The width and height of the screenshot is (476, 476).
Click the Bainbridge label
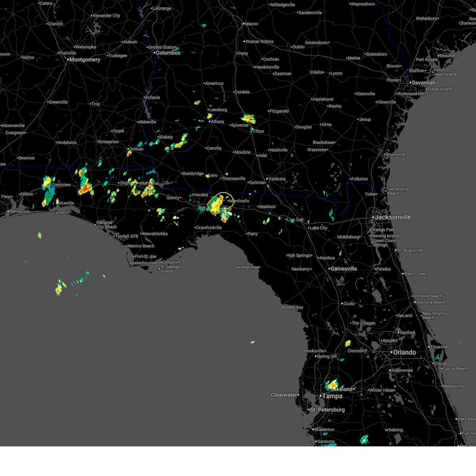coord(193,173)
